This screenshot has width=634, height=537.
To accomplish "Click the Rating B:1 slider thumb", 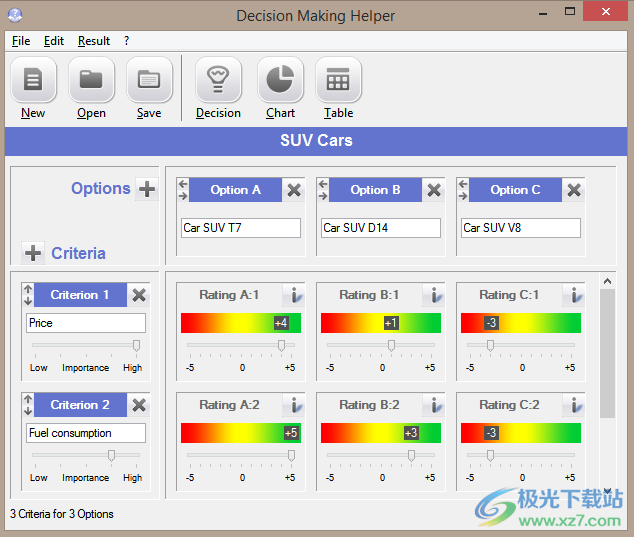I will point(391,345).
